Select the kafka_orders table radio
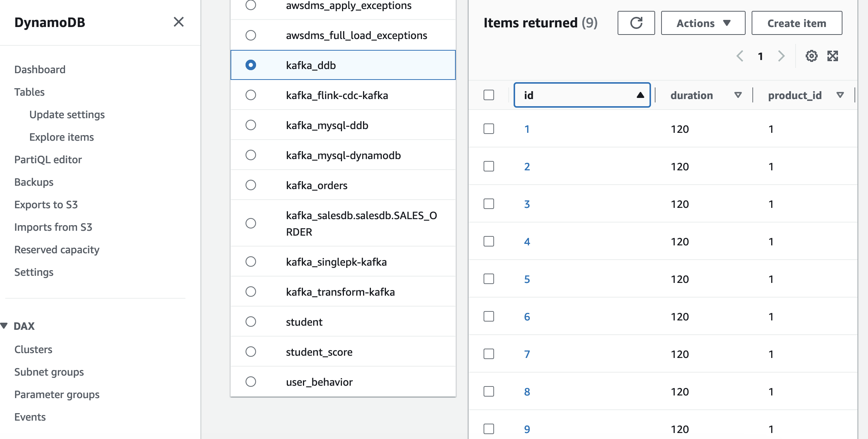Viewport: 868px width, 439px height. (x=251, y=185)
